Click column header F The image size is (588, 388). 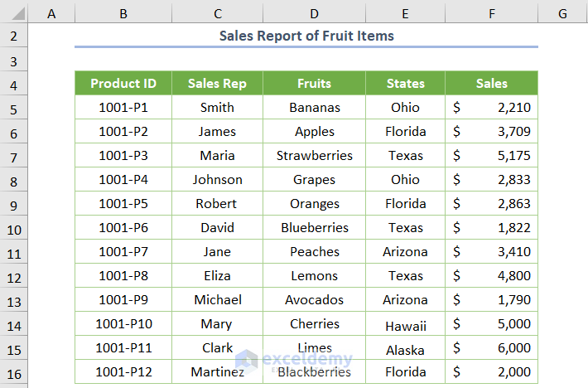491,12
